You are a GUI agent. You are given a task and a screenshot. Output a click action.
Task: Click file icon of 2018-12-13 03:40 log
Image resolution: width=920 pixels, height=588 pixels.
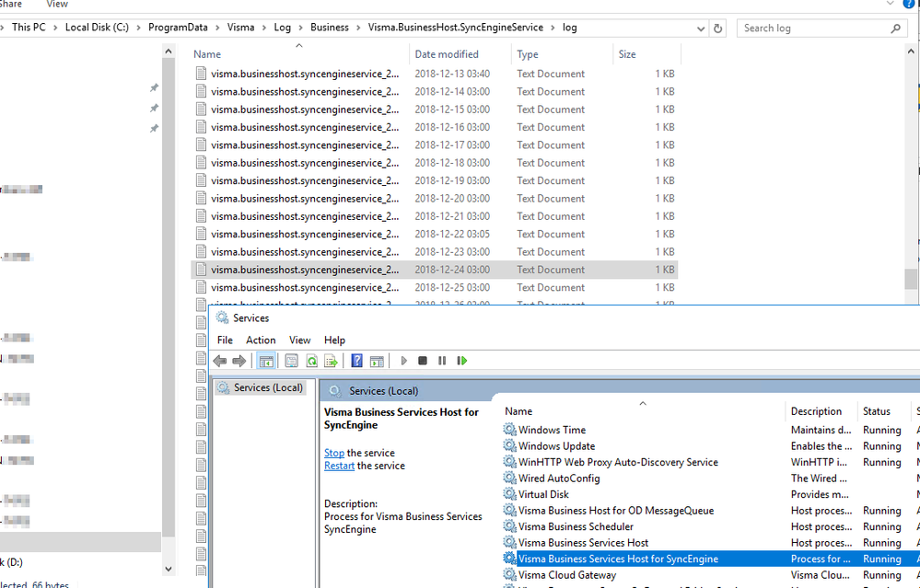click(x=202, y=74)
